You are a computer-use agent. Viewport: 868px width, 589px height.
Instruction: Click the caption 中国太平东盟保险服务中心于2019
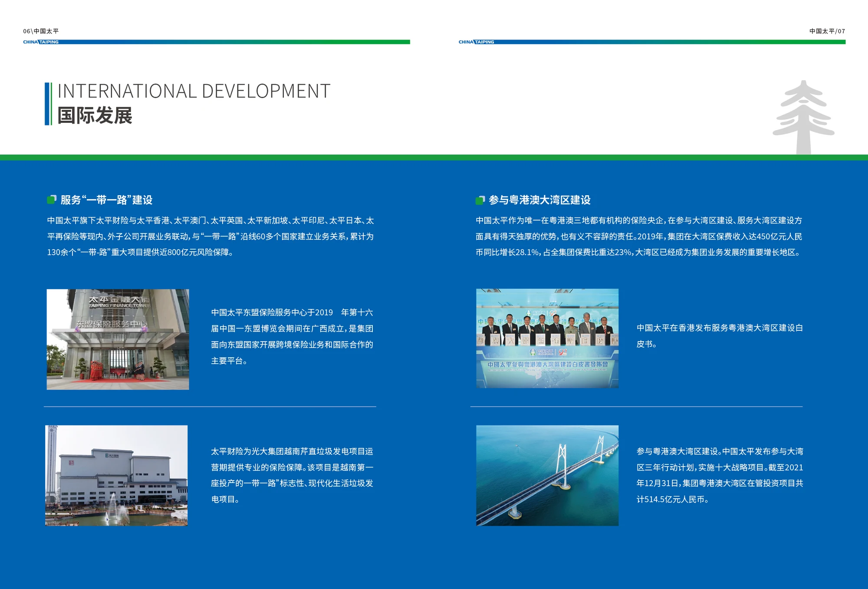tap(292, 336)
